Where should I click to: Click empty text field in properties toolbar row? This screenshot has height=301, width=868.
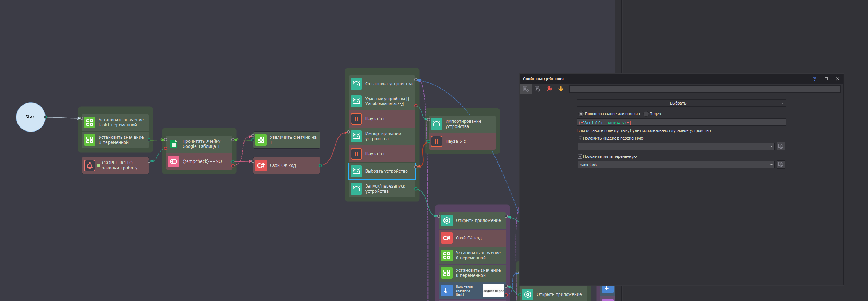(x=705, y=89)
